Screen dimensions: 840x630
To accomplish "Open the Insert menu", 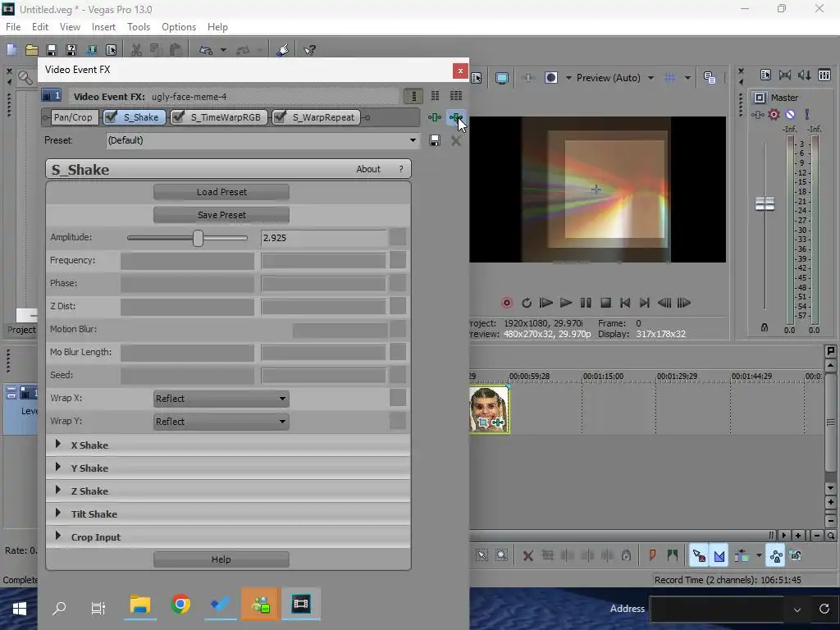I will pos(103,27).
